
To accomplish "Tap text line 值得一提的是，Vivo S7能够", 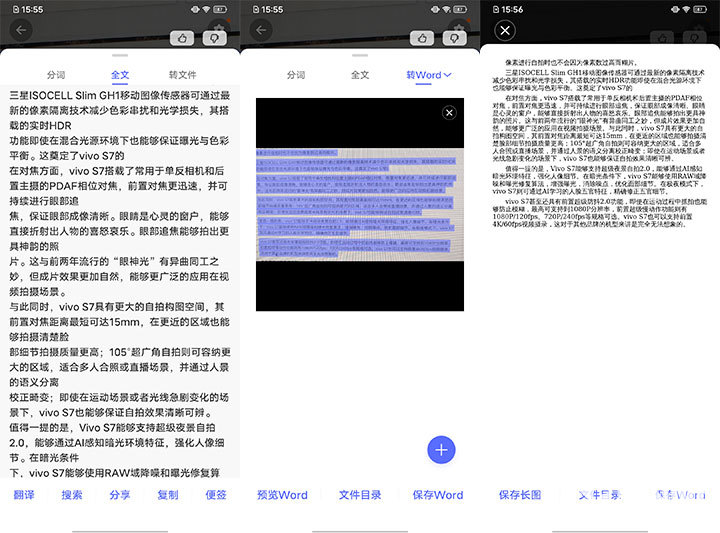I will 112,427.
